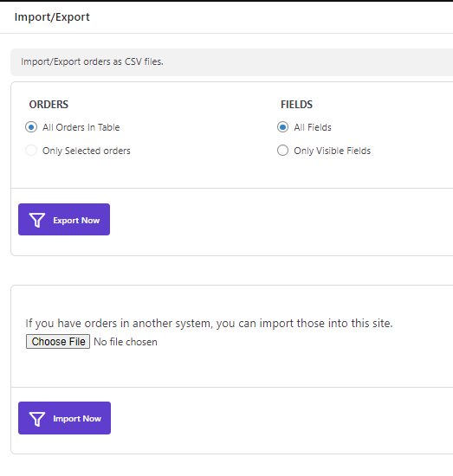Click the import orders description text
Image resolution: width=453 pixels, height=476 pixels.
click(209, 324)
